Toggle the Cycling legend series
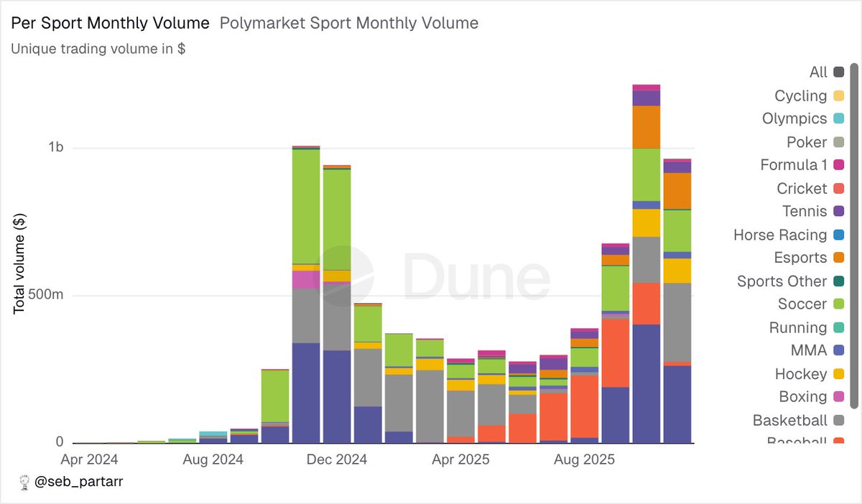Screen dimensions: 862x504 coord(809,95)
